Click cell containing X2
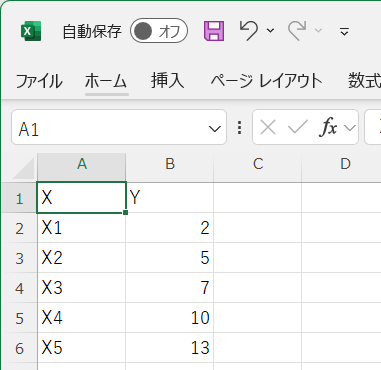This screenshot has width=381, height=370. (x=81, y=258)
